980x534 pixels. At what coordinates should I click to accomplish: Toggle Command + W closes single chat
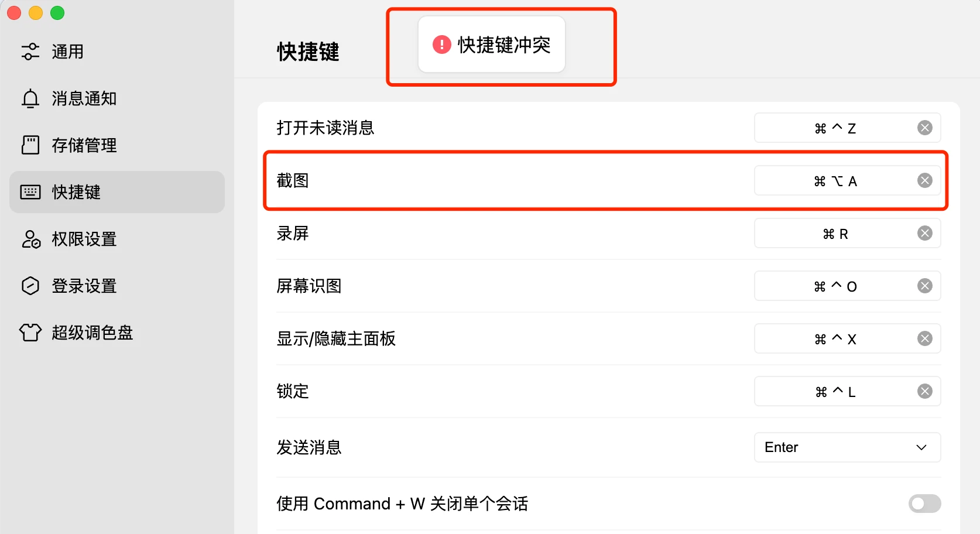[x=924, y=504]
